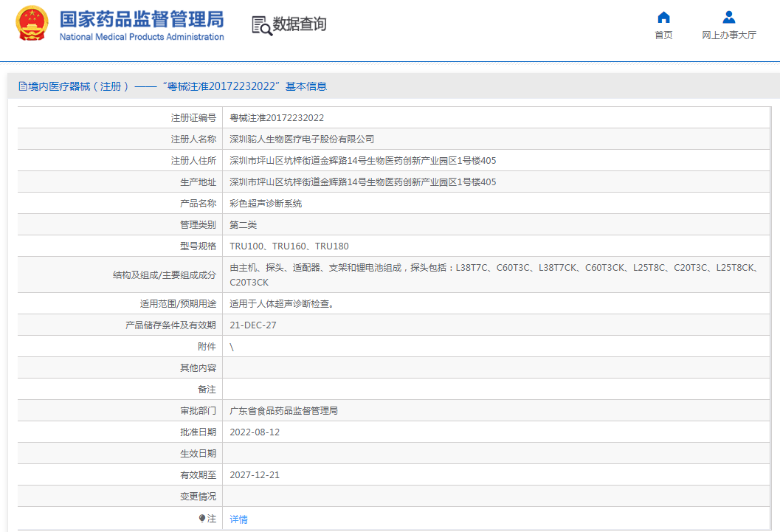This screenshot has width=780, height=532.
Task: Click the 生产地址 address value
Action: click(x=362, y=182)
